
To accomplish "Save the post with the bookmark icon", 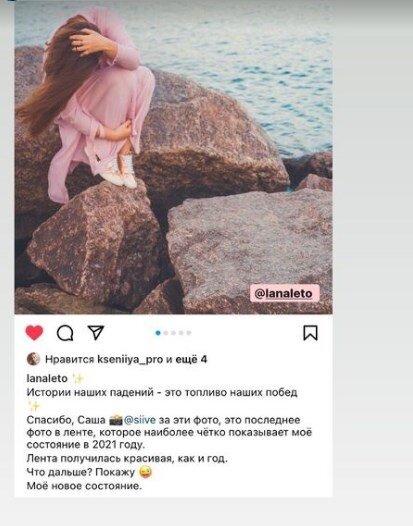I will (x=310, y=333).
